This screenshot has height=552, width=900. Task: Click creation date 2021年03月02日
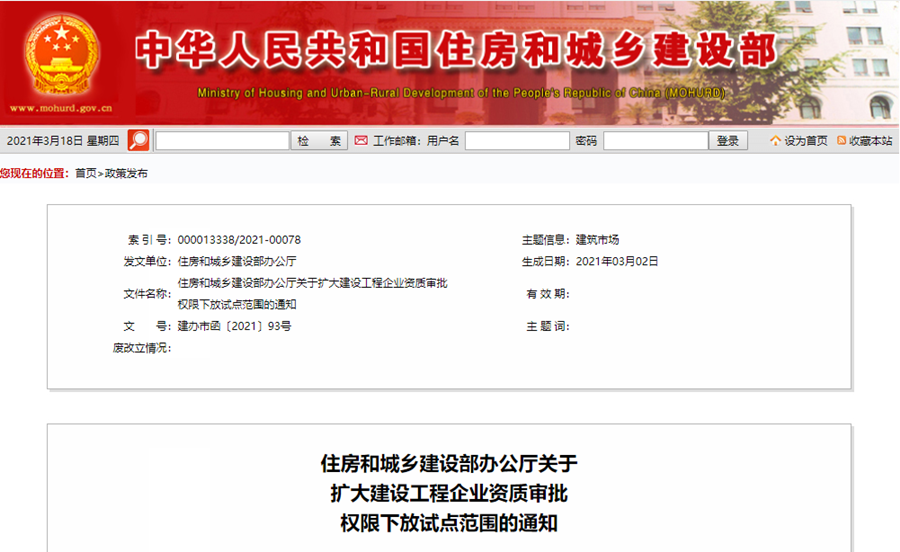[616, 261]
